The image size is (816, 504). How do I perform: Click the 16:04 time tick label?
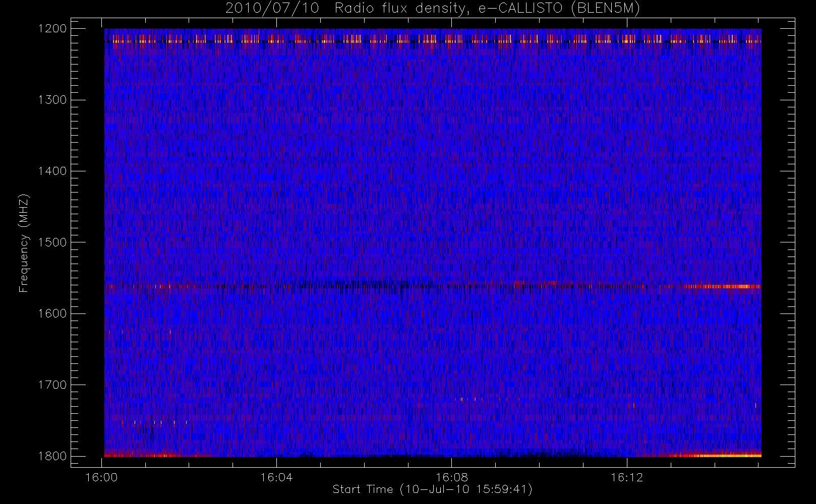coord(277,477)
